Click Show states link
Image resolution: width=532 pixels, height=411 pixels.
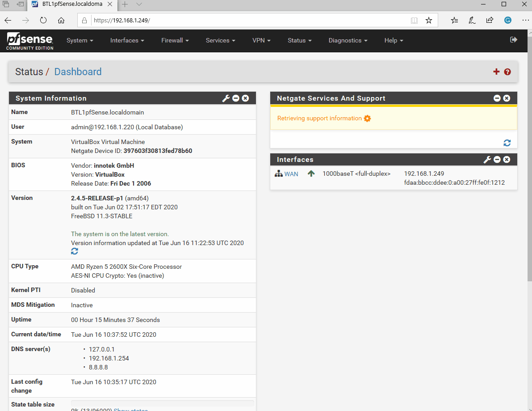point(130,409)
